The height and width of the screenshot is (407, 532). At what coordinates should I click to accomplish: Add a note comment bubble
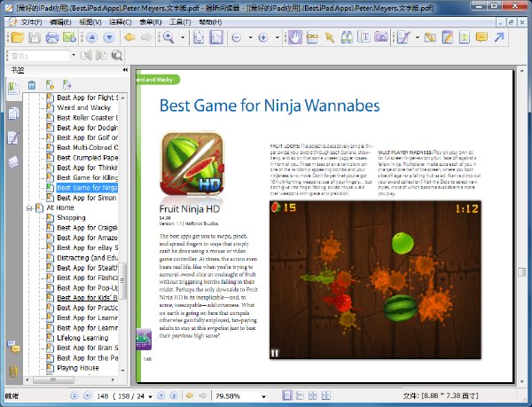(x=481, y=37)
